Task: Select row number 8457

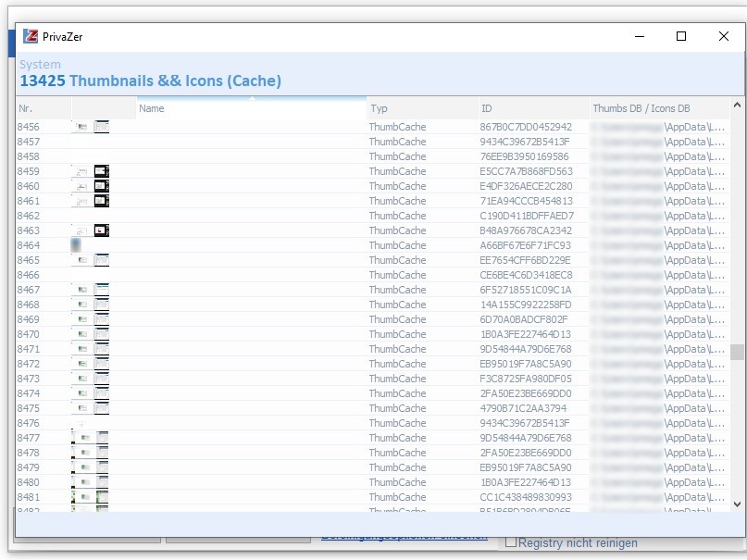Action: (x=29, y=142)
